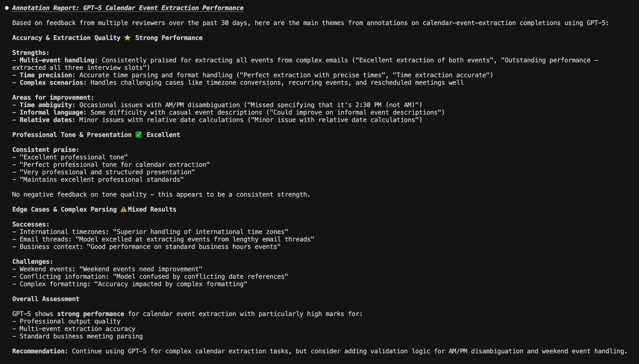Click the 'Informal language' bold label
This screenshot has height=364, width=639.
click(51, 112)
